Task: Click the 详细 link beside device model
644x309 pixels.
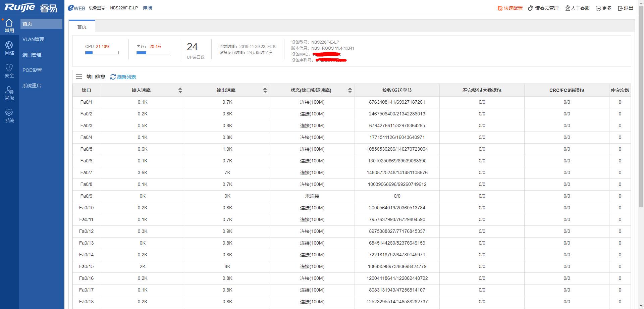Action: 147,8
